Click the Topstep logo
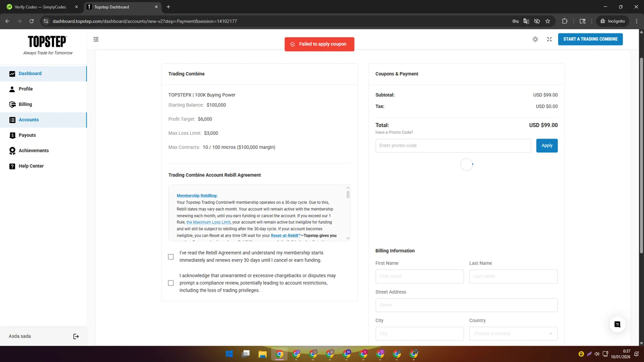The height and width of the screenshot is (362, 644). [x=48, y=42]
